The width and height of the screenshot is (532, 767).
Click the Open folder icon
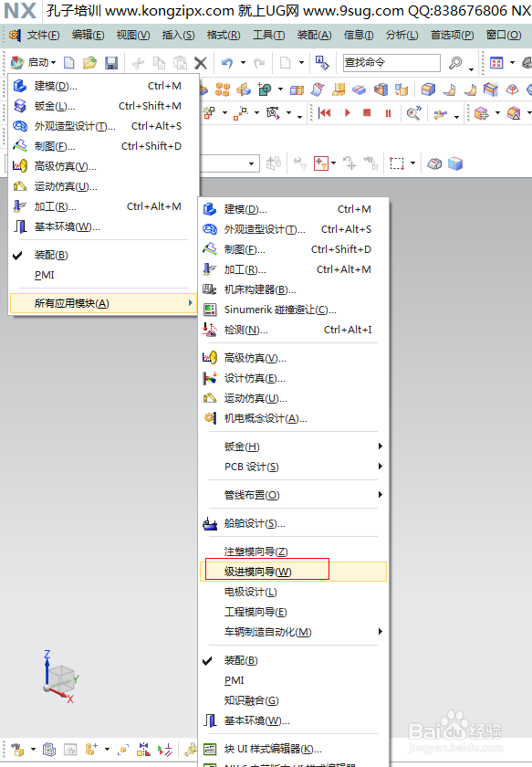[90, 63]
